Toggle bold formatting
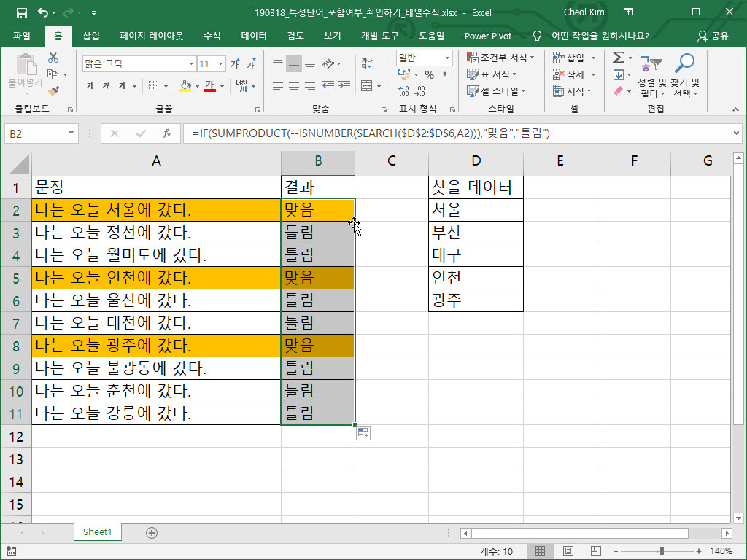747x560 pixels. 90,86
